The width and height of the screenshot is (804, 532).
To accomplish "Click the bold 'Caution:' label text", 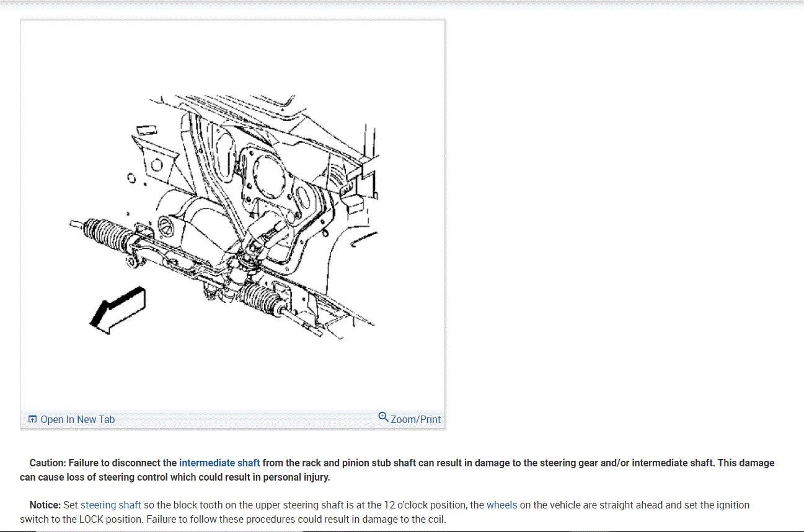I will click(48, 463).
